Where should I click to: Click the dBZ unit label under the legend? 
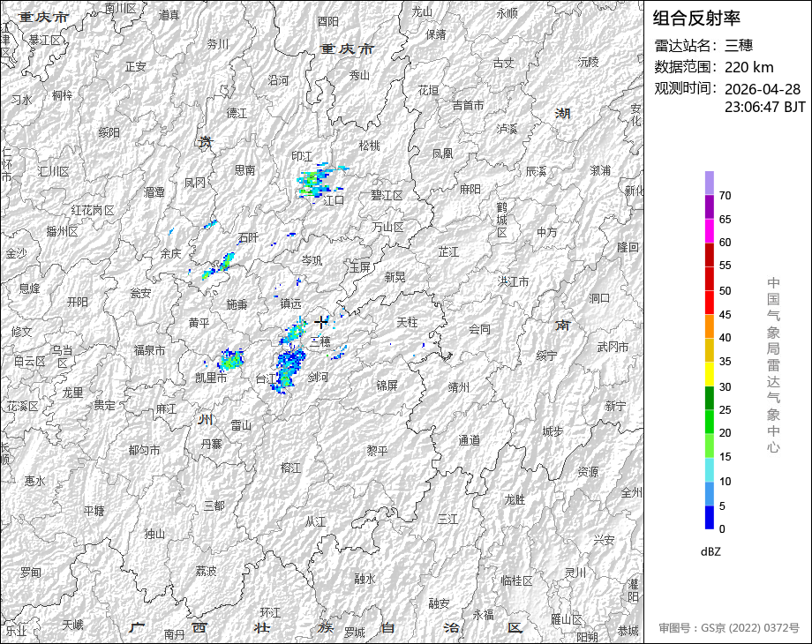pyautogui.click(x=710, y=551)
